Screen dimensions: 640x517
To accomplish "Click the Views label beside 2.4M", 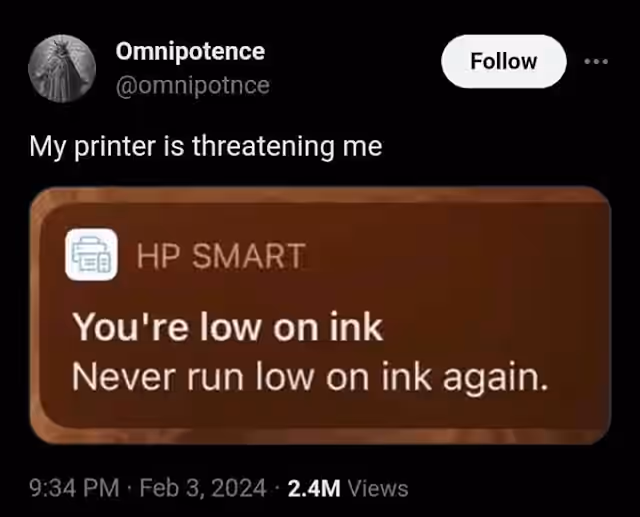I will click(x=378, y=488).
